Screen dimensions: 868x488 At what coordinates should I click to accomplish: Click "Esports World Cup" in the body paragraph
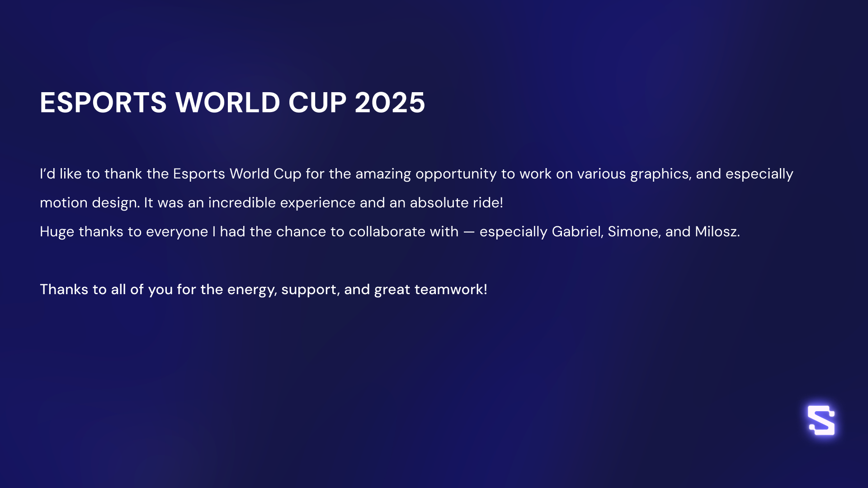coord(237,174)
